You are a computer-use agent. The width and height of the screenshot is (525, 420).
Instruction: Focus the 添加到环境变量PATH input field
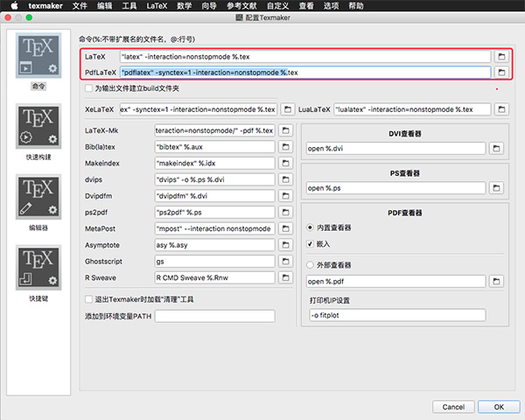click(x=214, y=316)
